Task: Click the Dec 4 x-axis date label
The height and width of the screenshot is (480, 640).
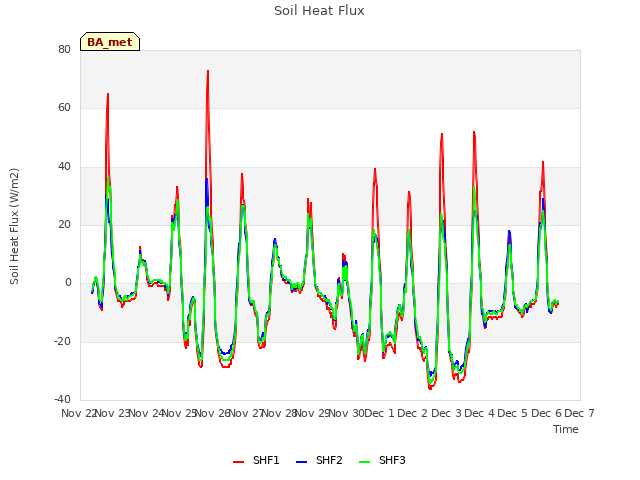Action: [x=479, y=413]
